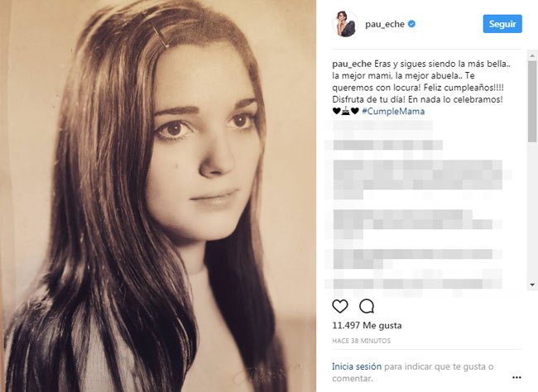
Task: Open comments via speech bubble icon
Action: click(367, 306)
